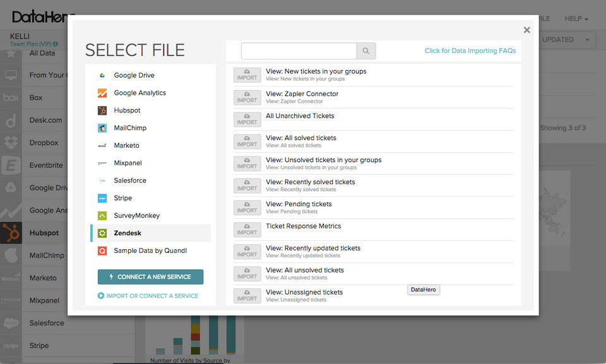Click the file search input field

coord(299,50)
